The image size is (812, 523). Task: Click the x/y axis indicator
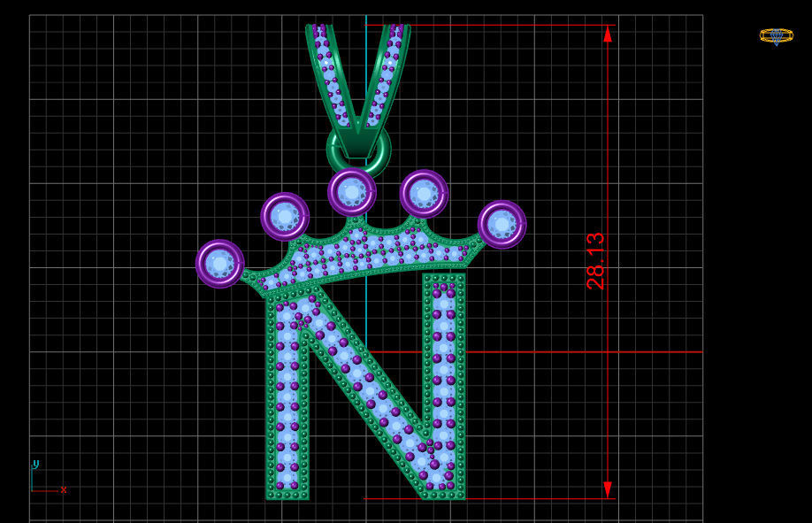[49, 476]
